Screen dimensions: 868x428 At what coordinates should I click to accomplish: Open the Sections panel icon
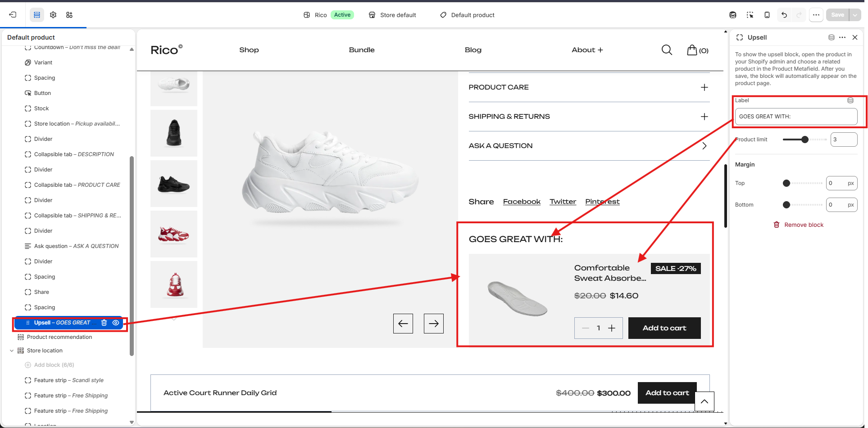pyautogui.click(x=37, y=15)
